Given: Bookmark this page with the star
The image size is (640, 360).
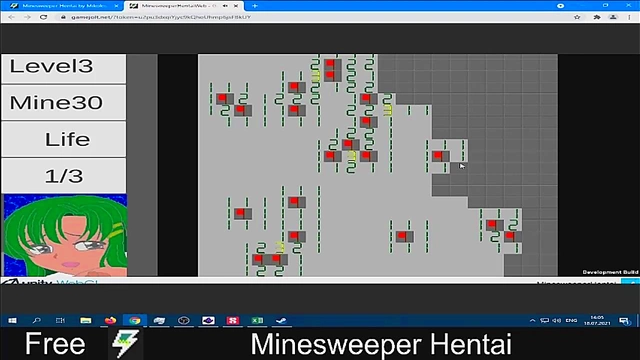Looking at the screenshot, I should (x=577, y=17).
